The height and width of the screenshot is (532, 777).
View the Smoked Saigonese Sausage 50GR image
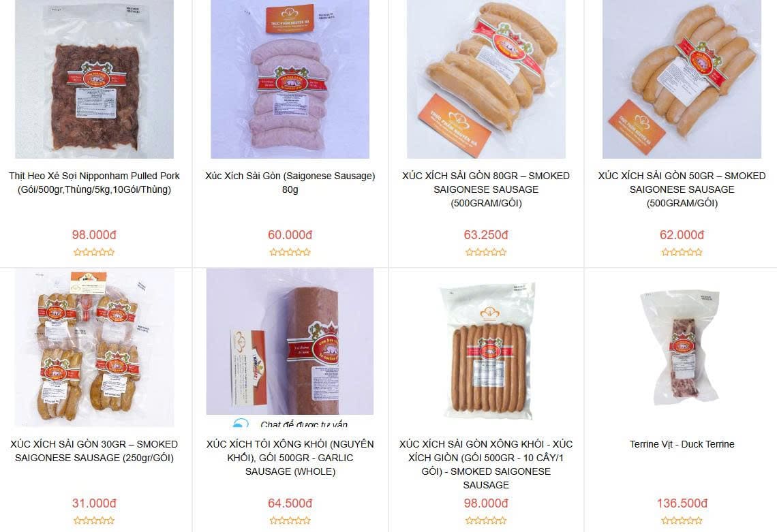coord(682,79)
